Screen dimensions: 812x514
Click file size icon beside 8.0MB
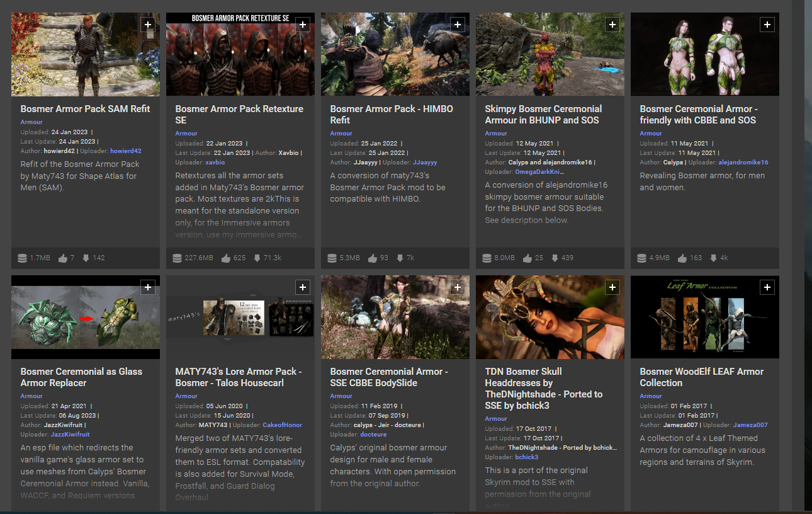(x=487, y=258)
